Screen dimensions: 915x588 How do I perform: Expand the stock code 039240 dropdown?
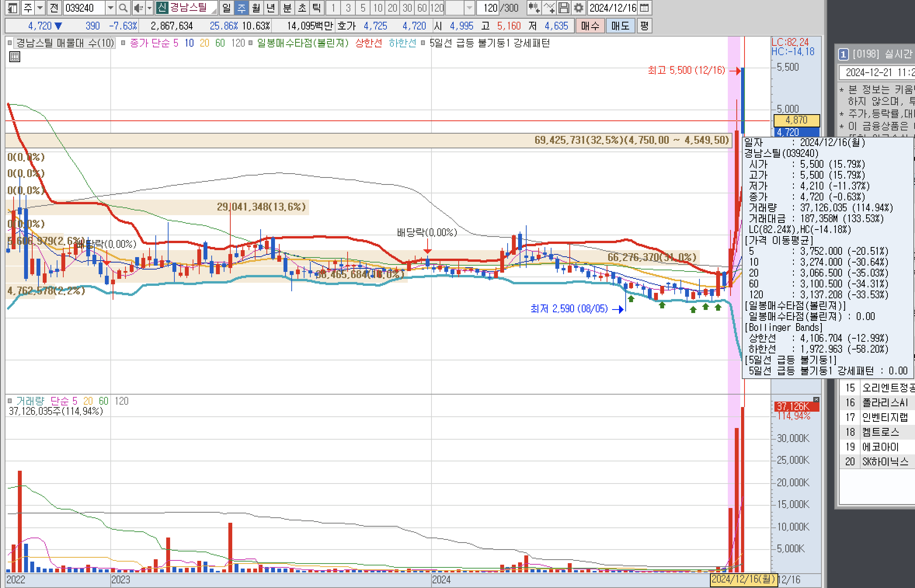point(111,8)
